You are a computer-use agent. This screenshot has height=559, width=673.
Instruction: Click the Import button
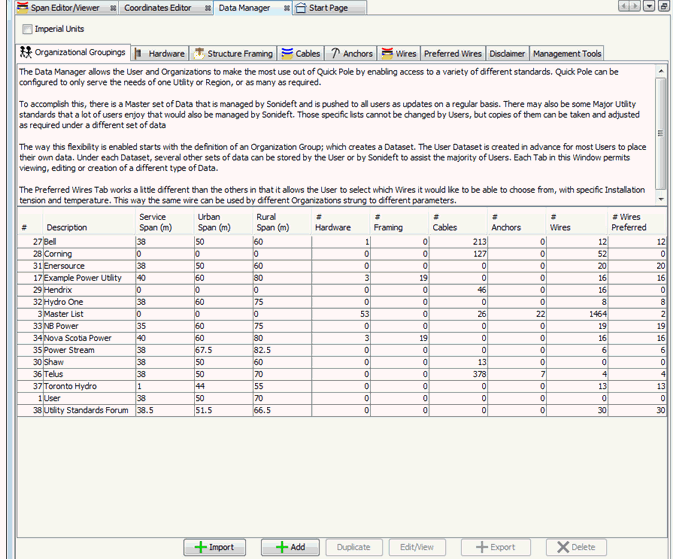click(x=215, y=547)
